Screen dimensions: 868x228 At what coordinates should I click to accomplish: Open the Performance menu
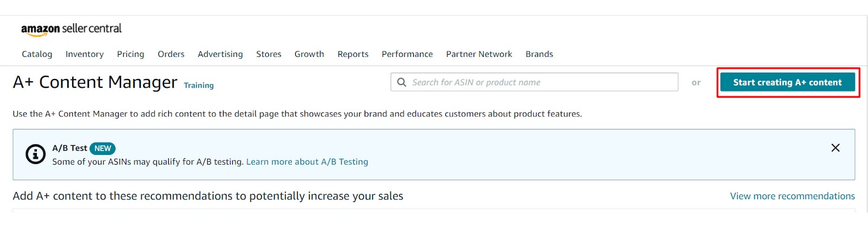tap(407, 54)
